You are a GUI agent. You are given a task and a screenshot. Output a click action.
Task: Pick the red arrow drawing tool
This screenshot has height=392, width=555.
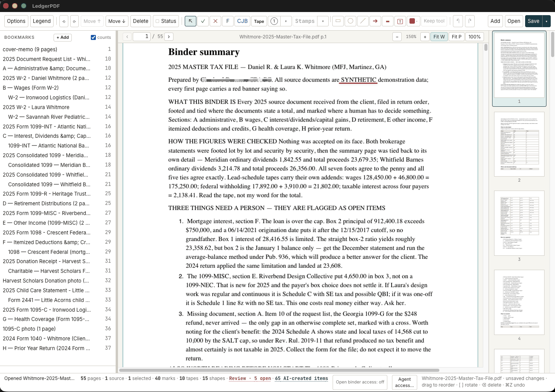375,21
